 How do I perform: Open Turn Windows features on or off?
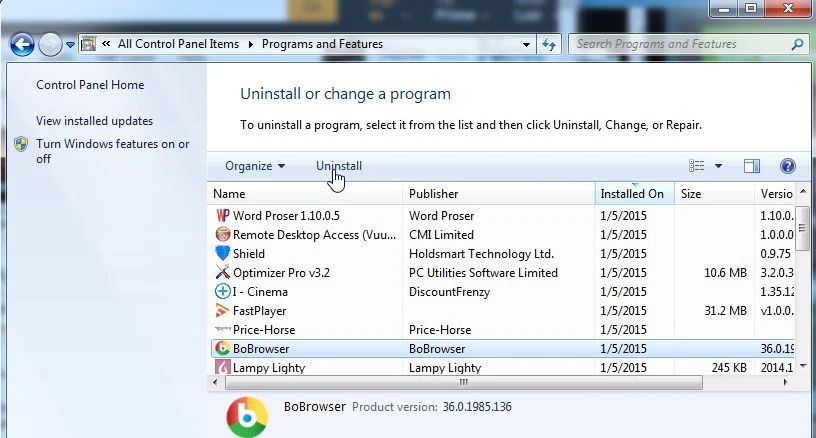(x=112, y=151)
